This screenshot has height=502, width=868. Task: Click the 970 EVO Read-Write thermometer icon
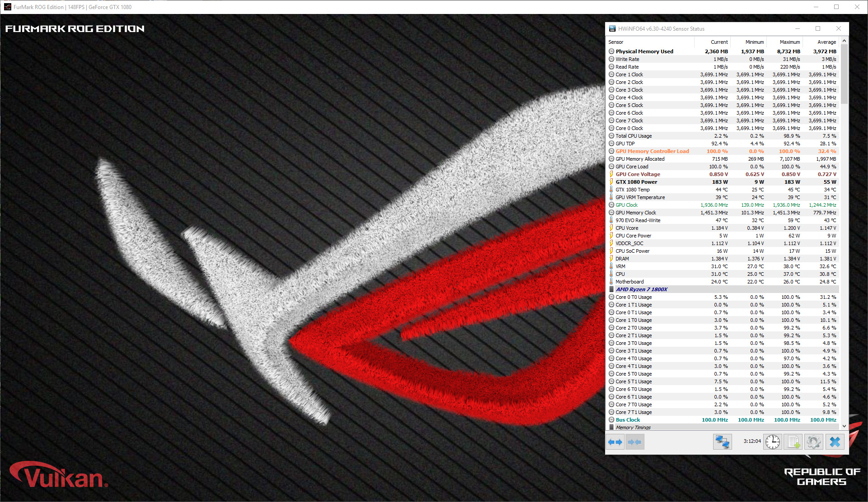click(x=611, y=220)
